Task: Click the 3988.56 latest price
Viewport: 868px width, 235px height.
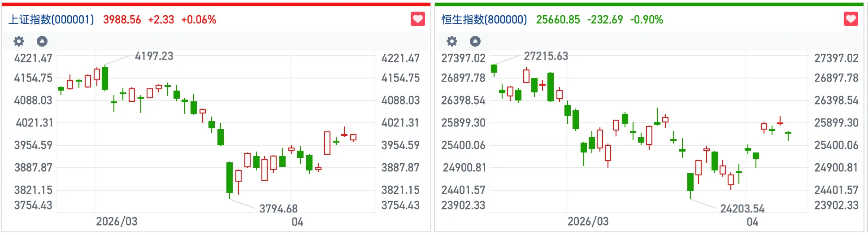Action: [x=122, y=20]
